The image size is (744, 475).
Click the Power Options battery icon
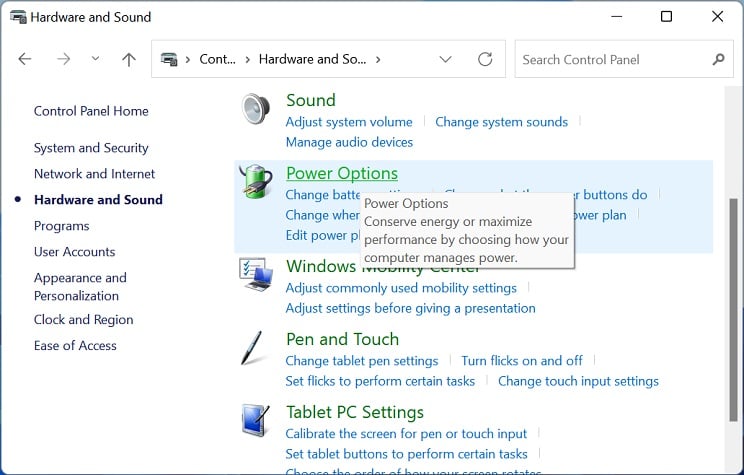tap(256, 181)
